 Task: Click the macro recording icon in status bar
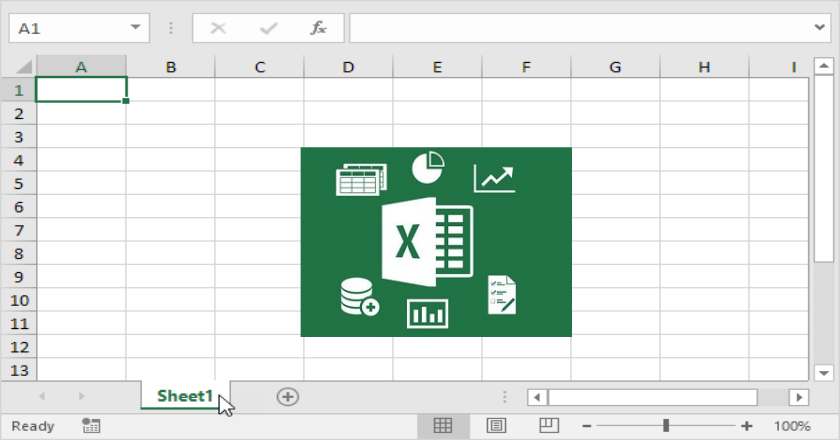tap(91, 426)
